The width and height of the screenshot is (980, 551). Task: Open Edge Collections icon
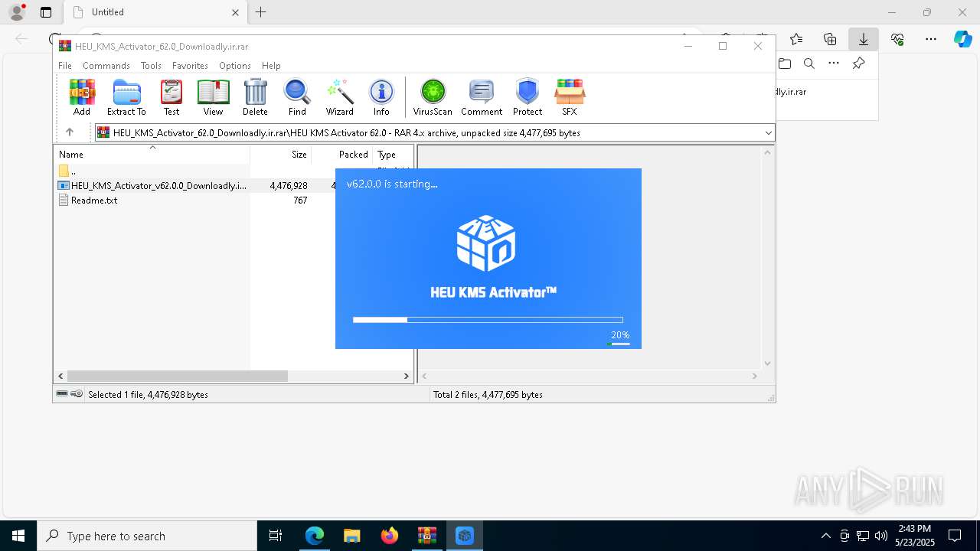[830, 39]
